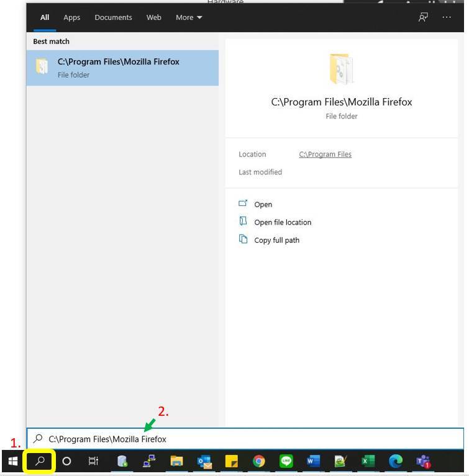Open the LINE app on the taskbar
Image resolution: width=469 pixels, height=476 pixels.
click(286, 461)
